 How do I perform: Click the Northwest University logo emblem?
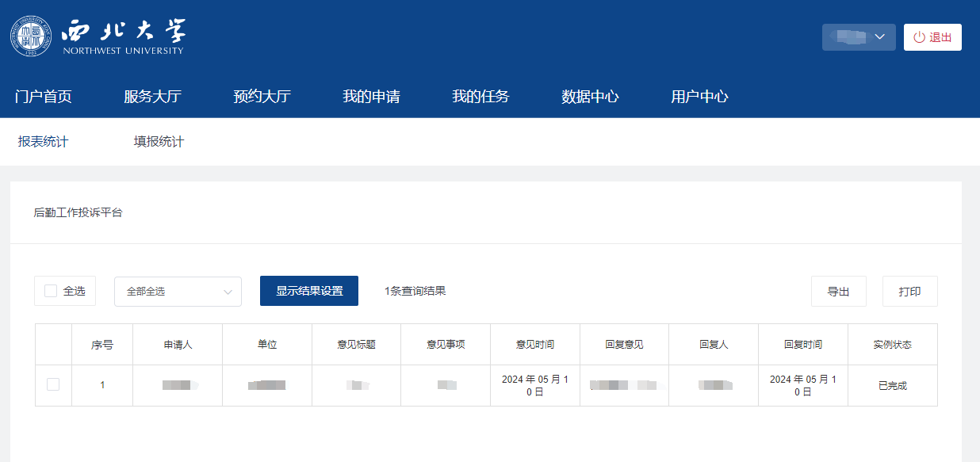pos(32,37)
